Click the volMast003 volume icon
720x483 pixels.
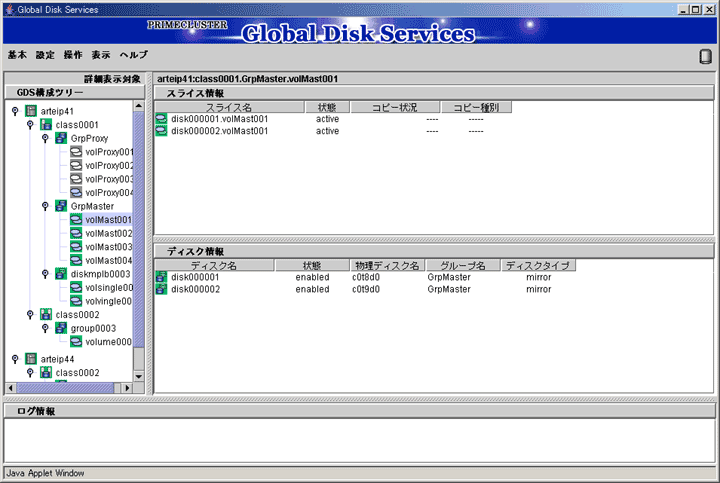tap(76, 247)
